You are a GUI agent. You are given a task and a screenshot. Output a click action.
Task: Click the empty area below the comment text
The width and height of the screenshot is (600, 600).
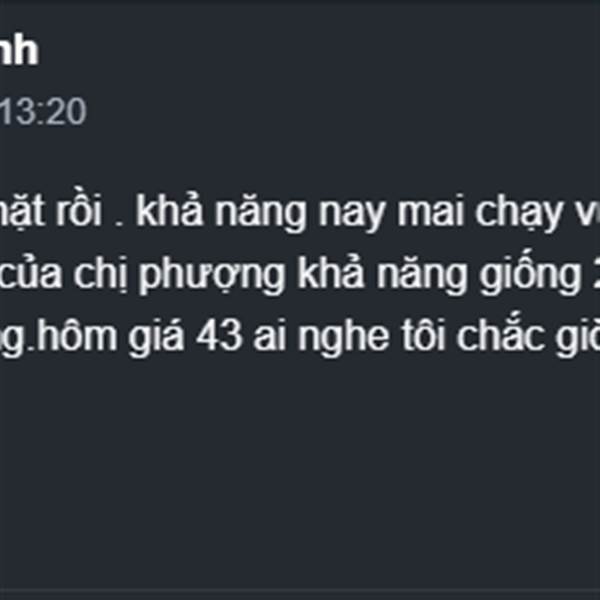point(300,471)
